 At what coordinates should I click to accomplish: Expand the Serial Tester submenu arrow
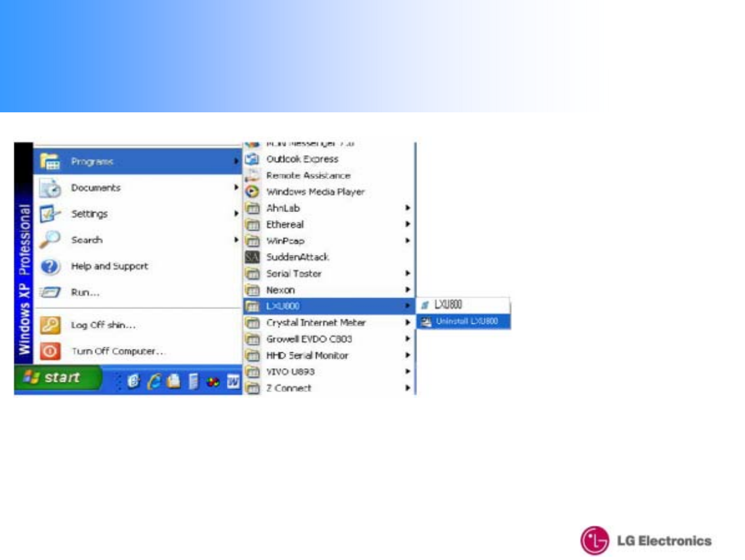click(x=408, y=273)
